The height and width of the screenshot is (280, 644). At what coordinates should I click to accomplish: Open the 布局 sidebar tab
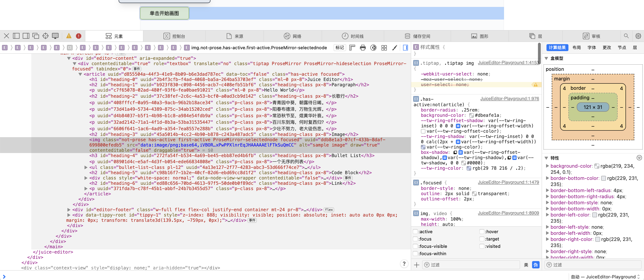577,48
